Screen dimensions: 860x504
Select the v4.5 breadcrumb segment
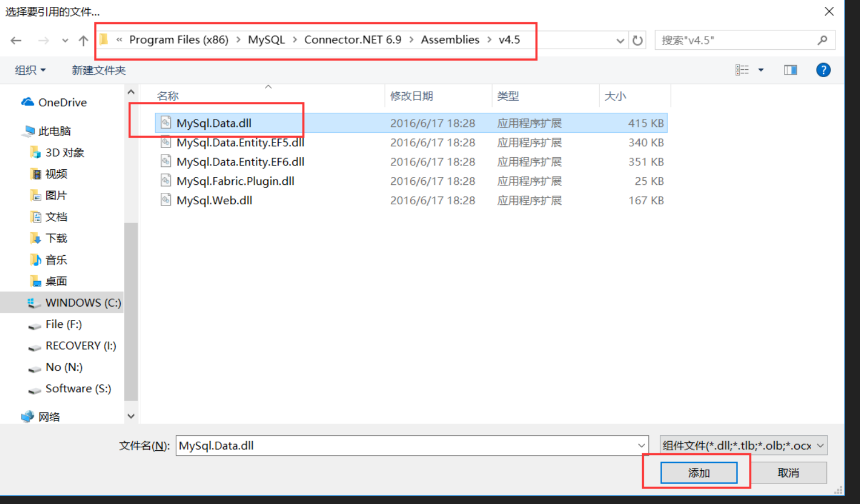tap(509, 39)
